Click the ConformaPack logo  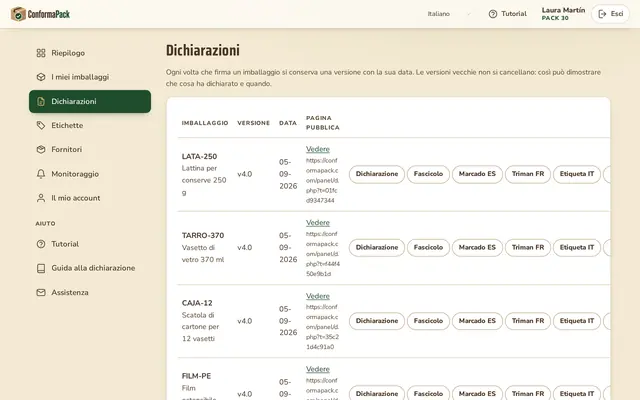[40, 14]
